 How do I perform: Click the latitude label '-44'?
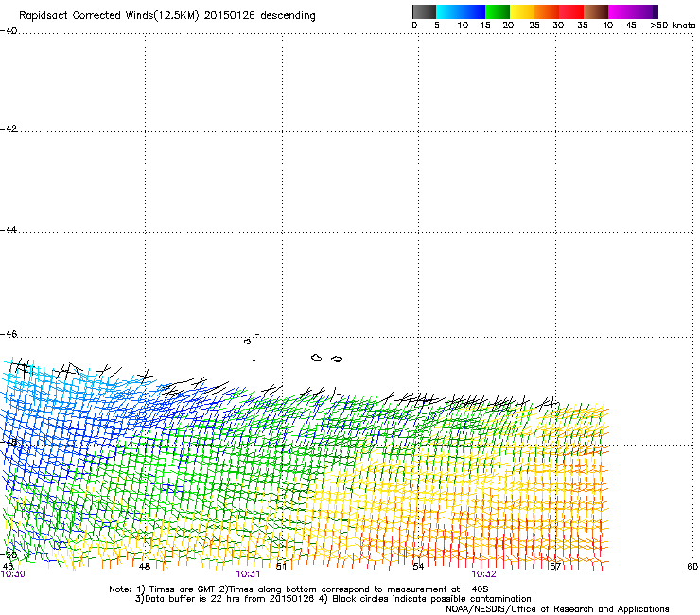pos(9,230)
